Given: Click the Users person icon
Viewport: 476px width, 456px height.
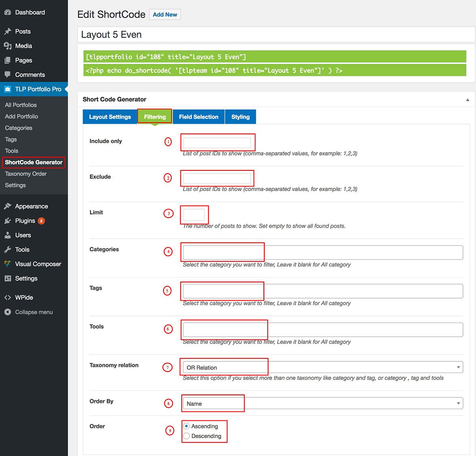Looking at the screenshot, I should tap(8, 235).
